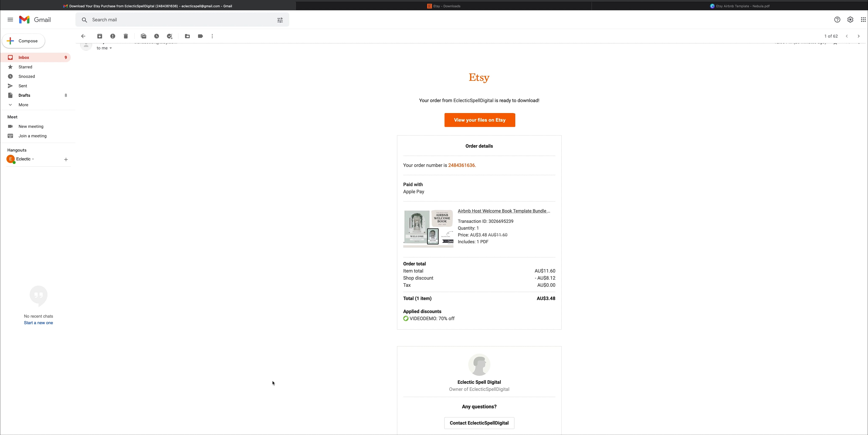Open the Sent folder
This screenshot has width=868, height=435.
point(35,86)
